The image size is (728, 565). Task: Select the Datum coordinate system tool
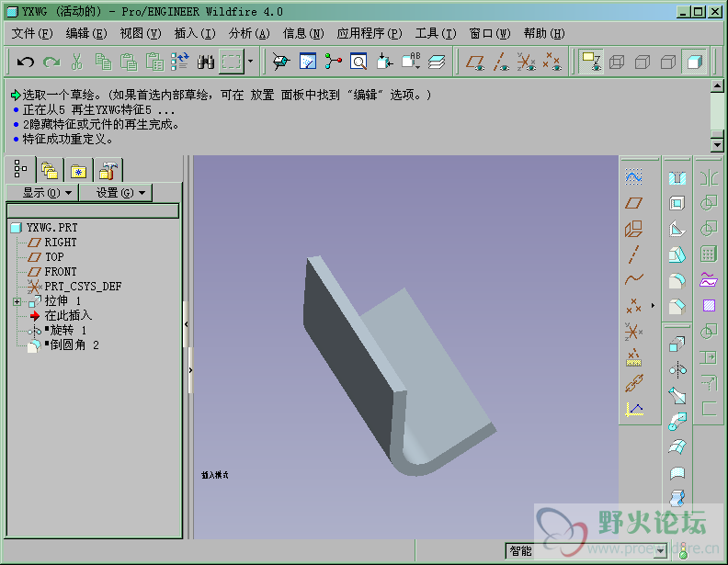[633, 332]
